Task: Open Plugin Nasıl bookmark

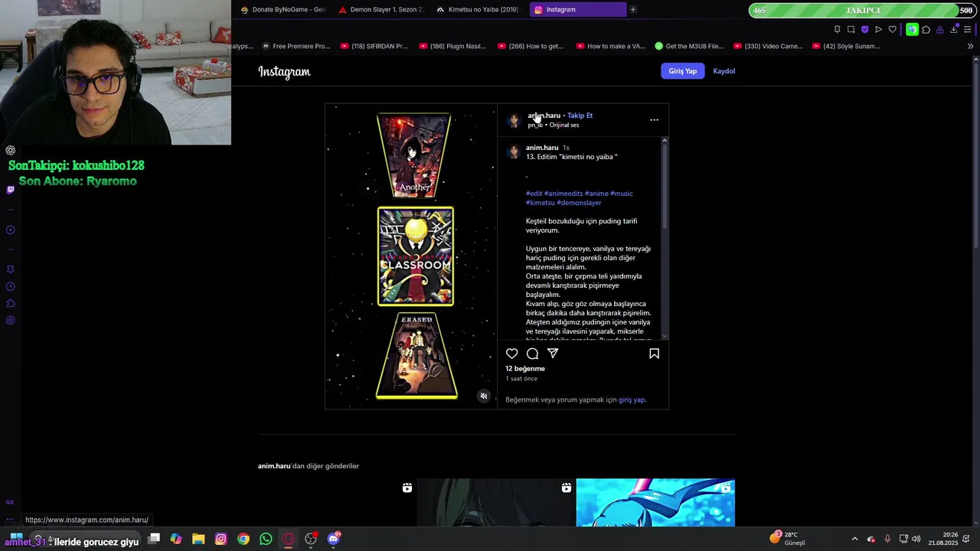Action: 452,46
